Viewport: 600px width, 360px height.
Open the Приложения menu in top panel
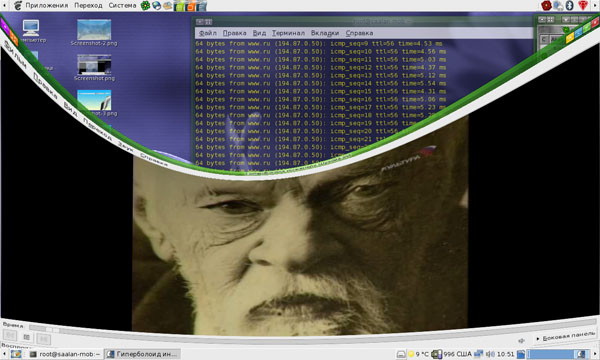click(47, 5)
